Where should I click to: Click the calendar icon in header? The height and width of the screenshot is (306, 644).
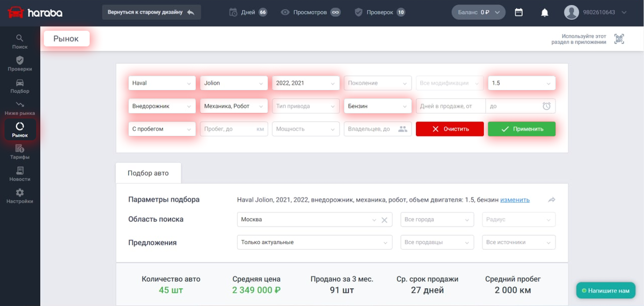click(x=518, y=12)
